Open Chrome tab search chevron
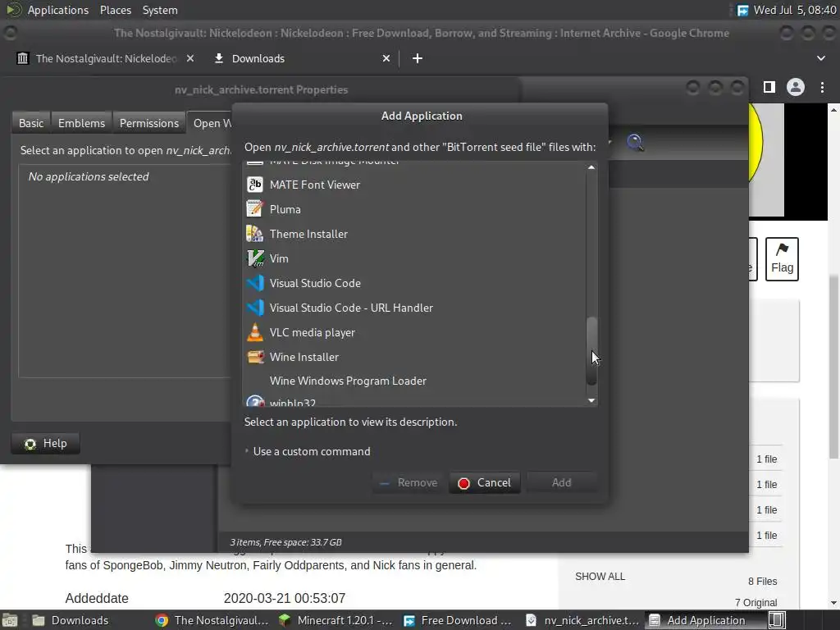 820,58
